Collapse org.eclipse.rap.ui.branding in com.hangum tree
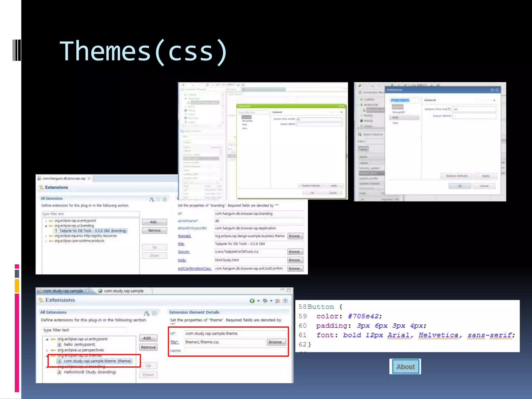 [46, 226]
